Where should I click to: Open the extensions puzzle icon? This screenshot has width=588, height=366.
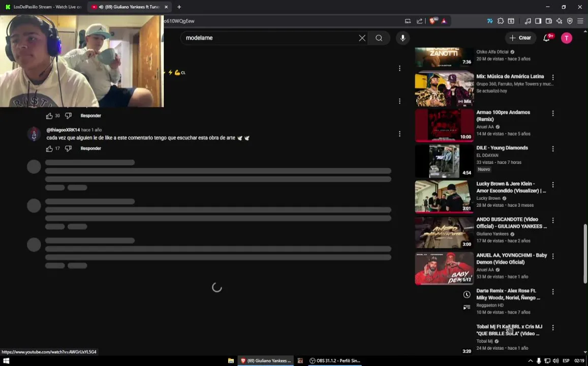(500, 21)
